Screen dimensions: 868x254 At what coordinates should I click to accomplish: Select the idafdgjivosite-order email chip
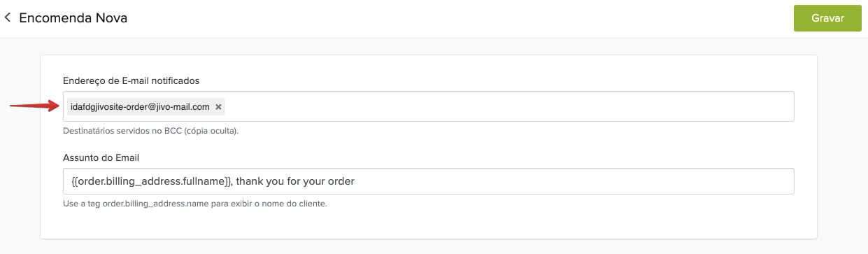point(141,107)
